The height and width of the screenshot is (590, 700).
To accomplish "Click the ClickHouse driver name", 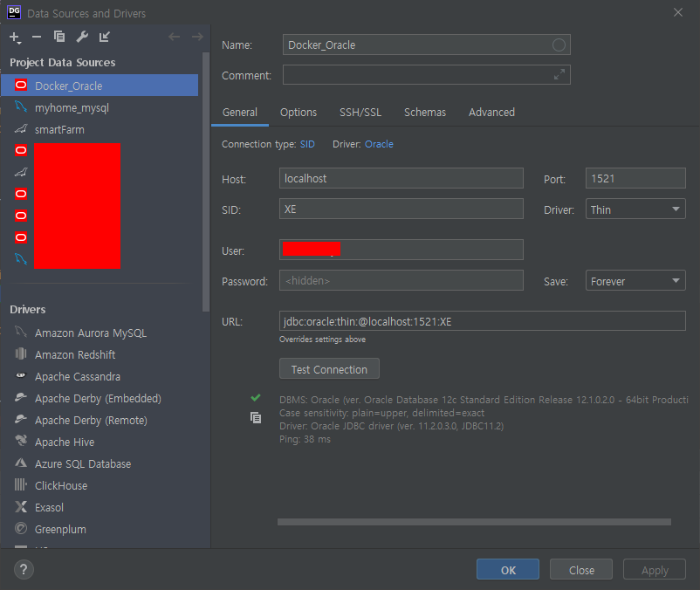I will (61, 485).
